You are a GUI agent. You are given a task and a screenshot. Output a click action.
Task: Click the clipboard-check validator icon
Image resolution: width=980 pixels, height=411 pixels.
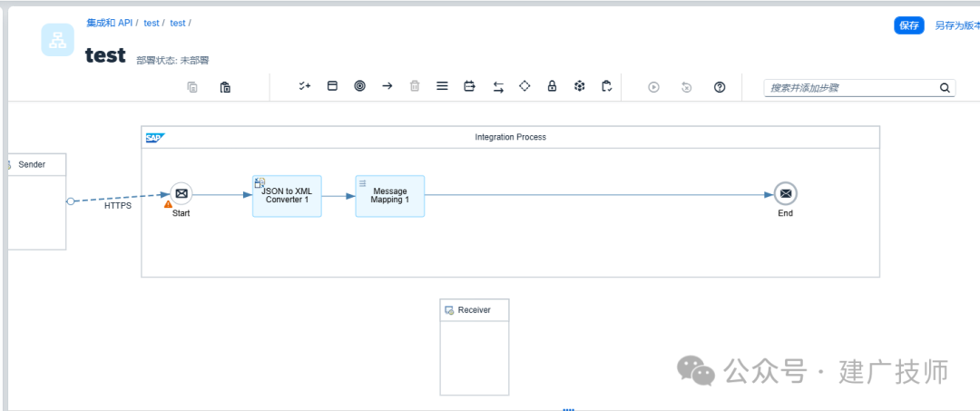606,87
